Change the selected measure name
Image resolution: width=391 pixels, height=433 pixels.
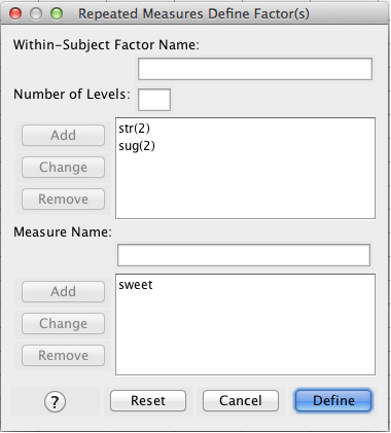click(x=63, y=324)
